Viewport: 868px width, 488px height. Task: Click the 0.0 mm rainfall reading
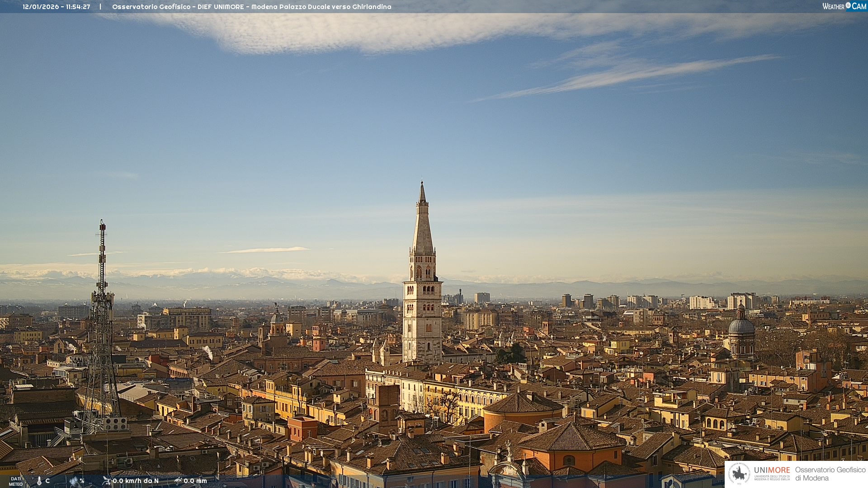(195, 481)
